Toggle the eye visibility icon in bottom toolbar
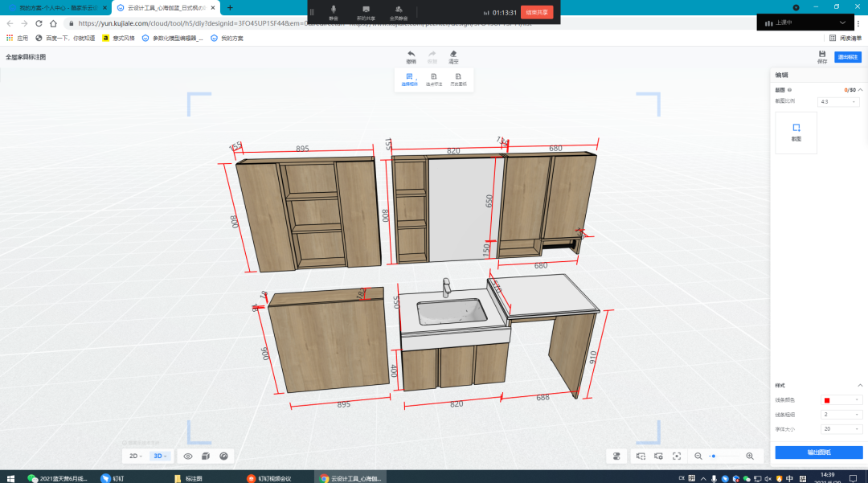Image resolution: width=868 pixels, height=483 pixels. coord(188,456)
